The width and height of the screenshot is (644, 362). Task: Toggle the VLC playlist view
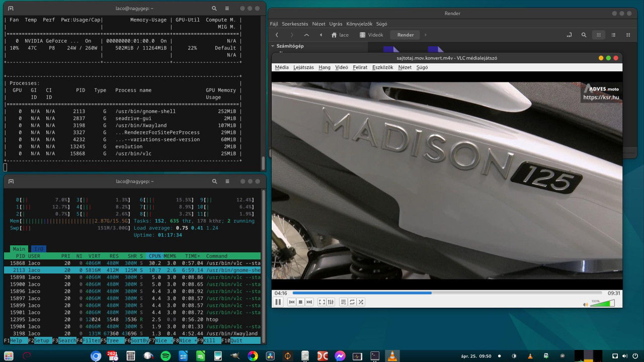pyautogui.click(x=344, y=302)
